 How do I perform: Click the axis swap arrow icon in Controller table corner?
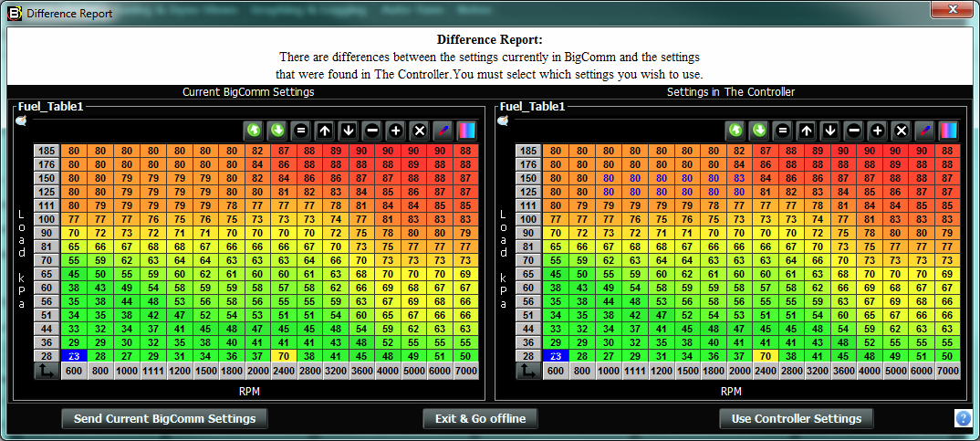(x=528, y=371)
